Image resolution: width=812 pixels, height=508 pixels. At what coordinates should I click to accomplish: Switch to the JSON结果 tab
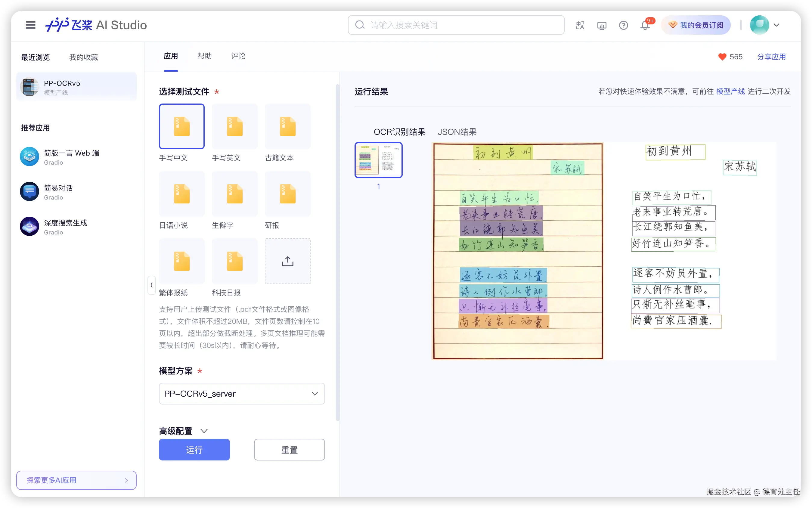coord(457,132)
